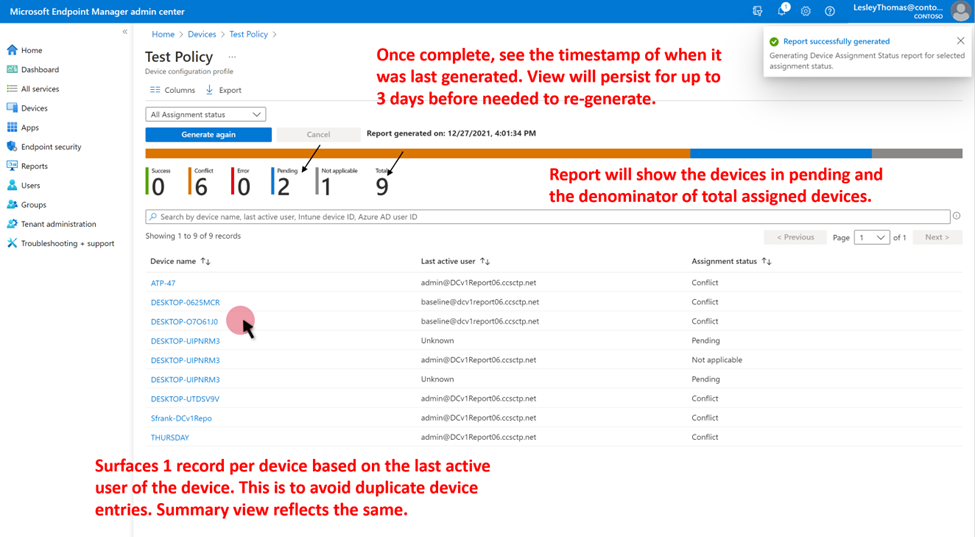
Task: Open the Dashboard icon in sidebar
Action: tap(12, 70)
